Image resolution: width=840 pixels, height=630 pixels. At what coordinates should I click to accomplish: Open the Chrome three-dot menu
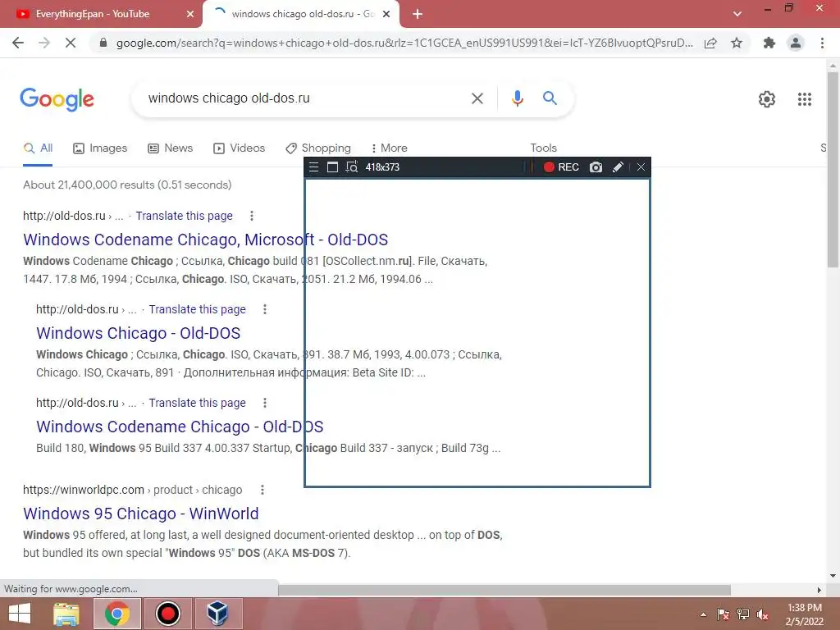point(822,43)
